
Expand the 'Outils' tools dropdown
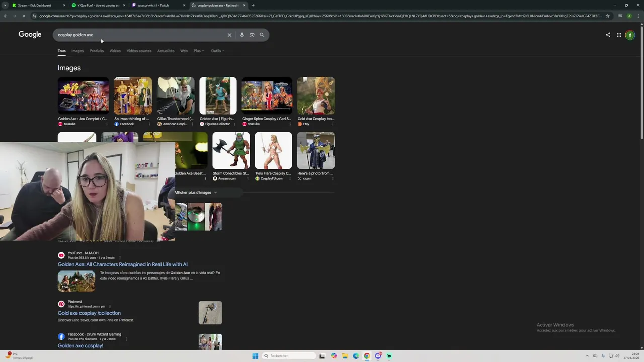point(218,51)
